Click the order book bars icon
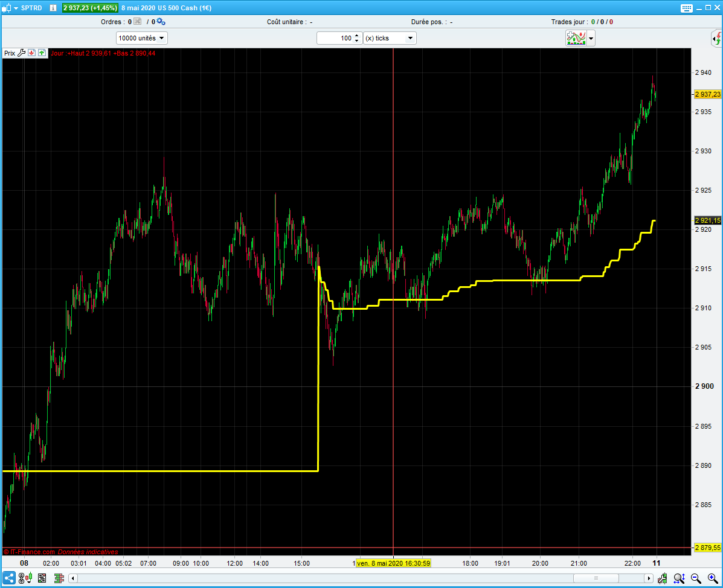 (59, 578)
